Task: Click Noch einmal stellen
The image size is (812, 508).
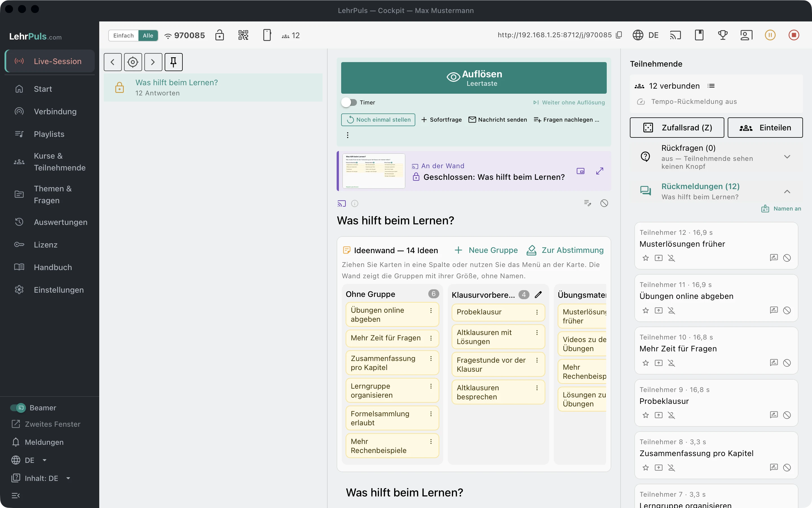Action: tap(378, 120)
